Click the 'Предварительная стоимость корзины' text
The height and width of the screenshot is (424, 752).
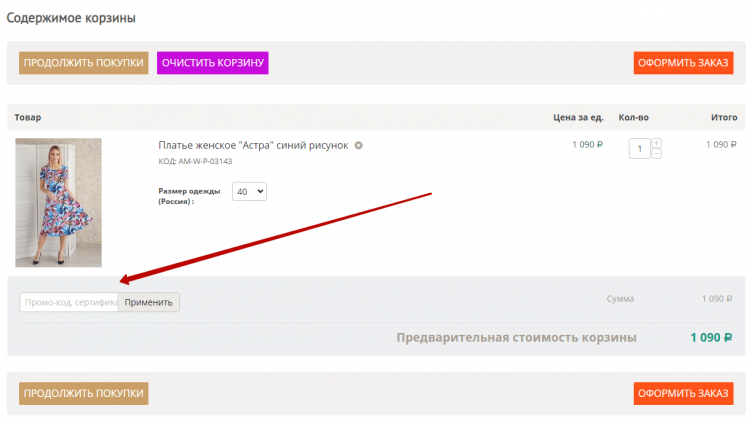(x=517, y=338)
